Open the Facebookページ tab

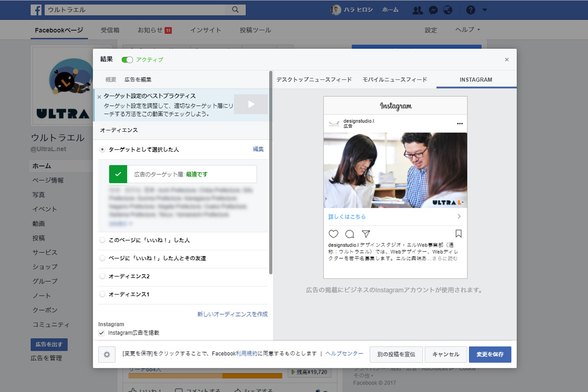(x=59, y=30)
